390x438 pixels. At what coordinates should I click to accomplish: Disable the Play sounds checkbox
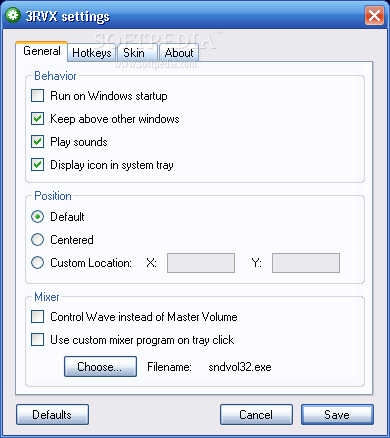[x=37, y=142]
